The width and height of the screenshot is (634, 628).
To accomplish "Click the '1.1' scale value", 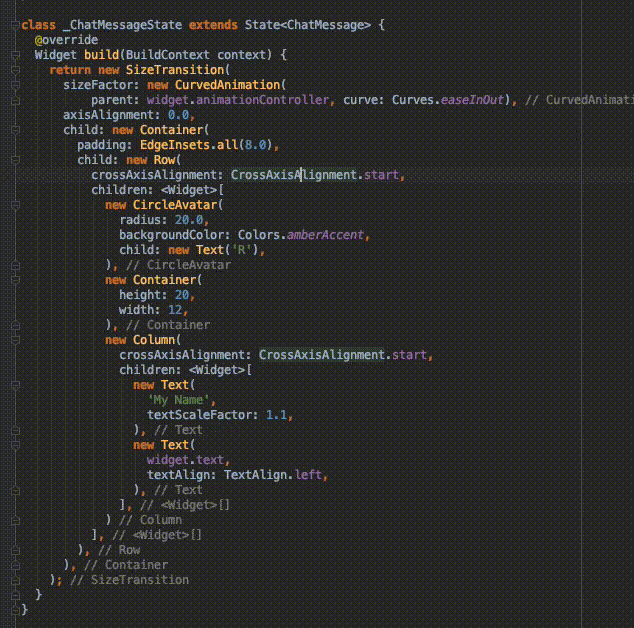I will [277, 415].
